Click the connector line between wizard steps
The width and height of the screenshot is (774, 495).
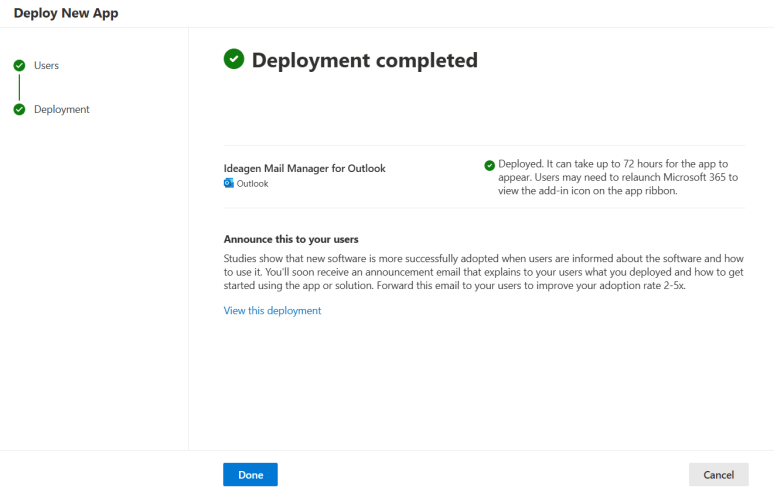coord(19,88)
